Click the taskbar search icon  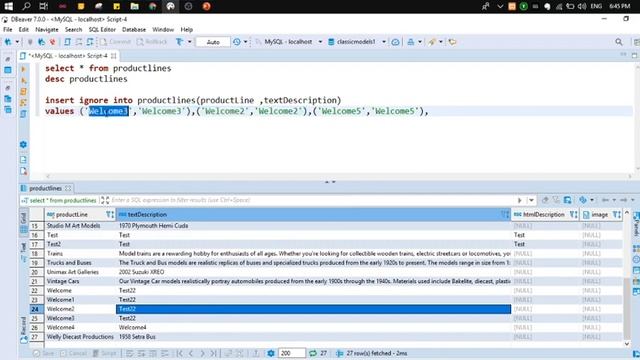tap(26, 6)
